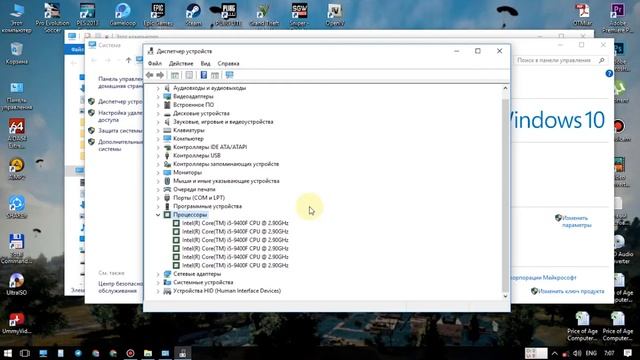Open the Справка menu
The height and width of the screenshot is (360, 640).
point(228,64)
